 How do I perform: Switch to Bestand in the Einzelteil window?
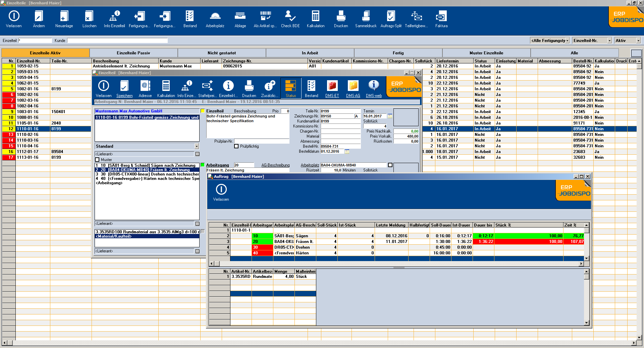coord(311,88)
